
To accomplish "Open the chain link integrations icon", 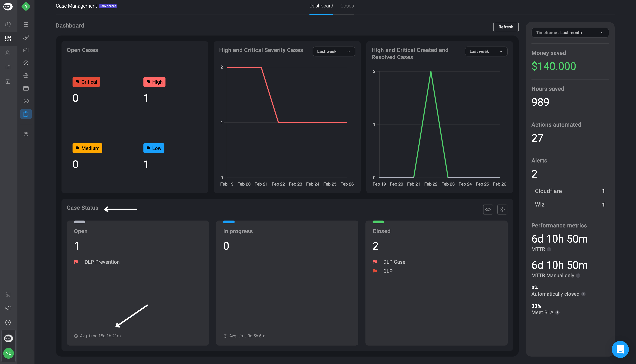I will (26, 37).
